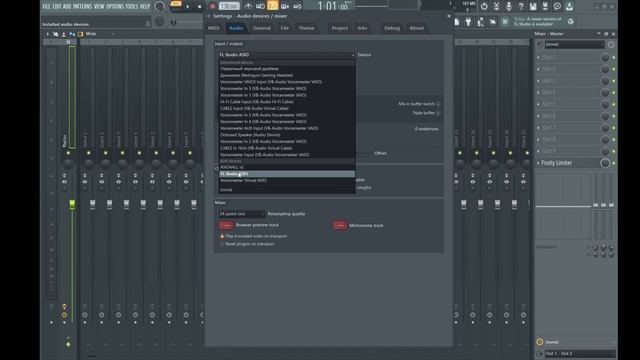Toggle the highlighted orange countdown icon
This screenshot has height=360, width=640.
pyautogui.click(x=272, y=6)
